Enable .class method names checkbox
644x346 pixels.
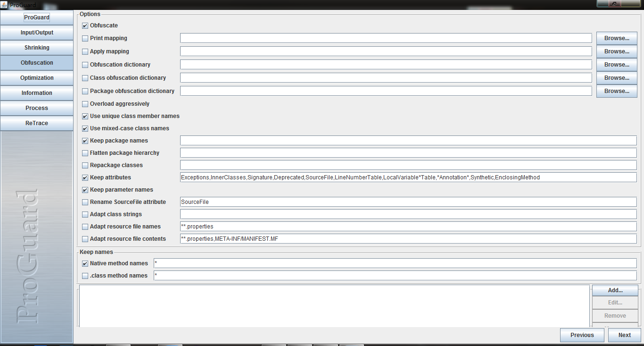point(85,276)
